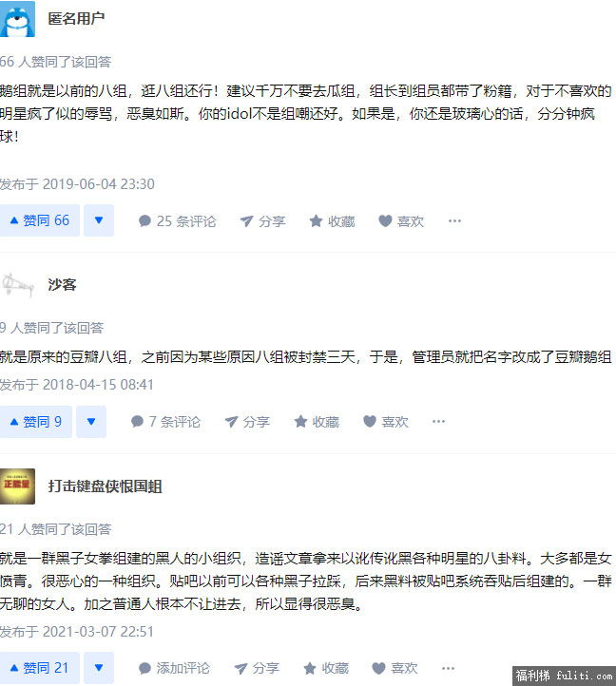
Task: Favorite (收藏) the first answer
Action: tap(333, 221)
